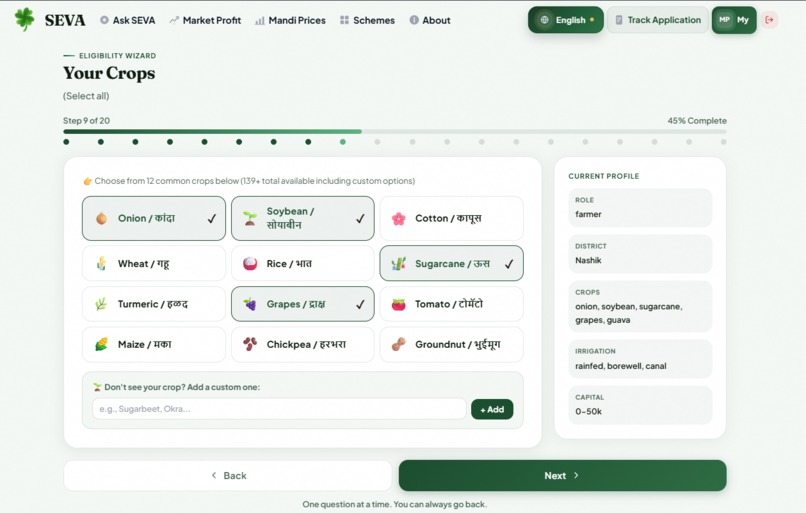Viewport: 806px width, 513px height.
Task: Click the wheat stalk icon on Wheat card
Action: (x=101, y=264)
